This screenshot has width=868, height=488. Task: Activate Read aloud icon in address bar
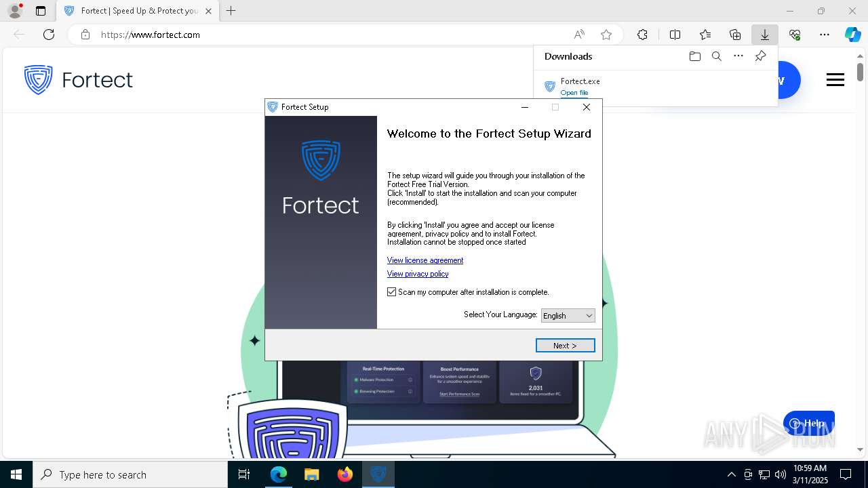[x=579, y=35]
